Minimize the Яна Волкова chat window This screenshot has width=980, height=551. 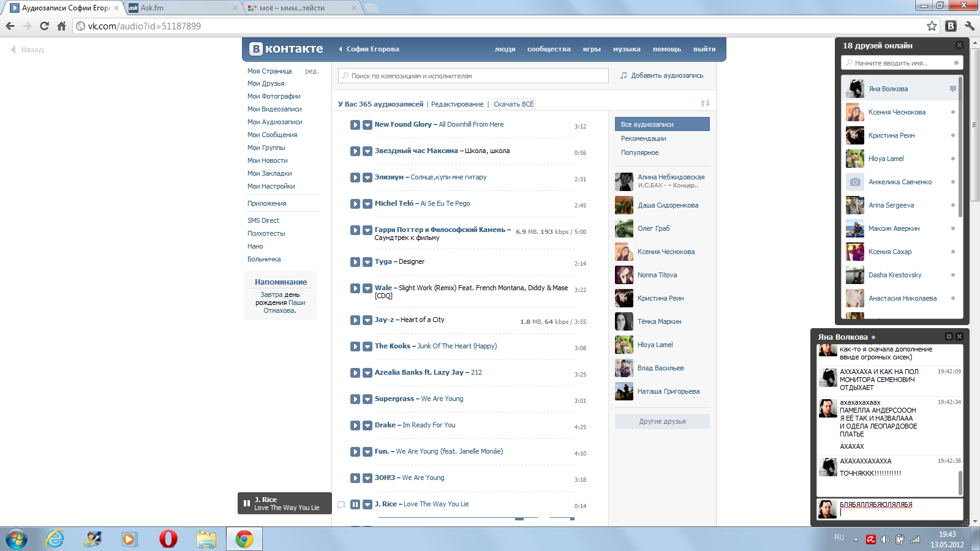pos(949,337)
